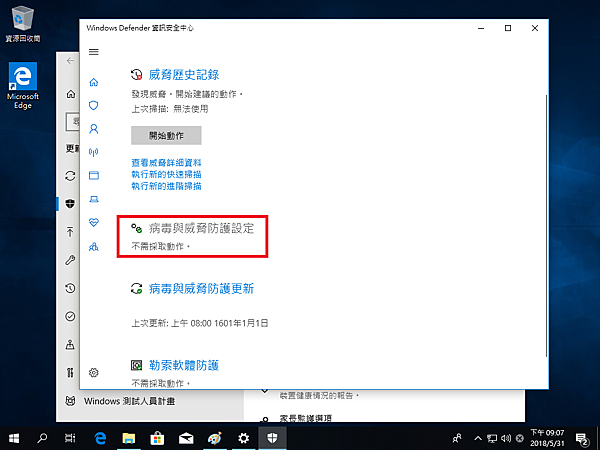Click 執行新的快速掃描 link
Image resolution: width=600 pixels, height=450 pixels.
click(166, 174)
